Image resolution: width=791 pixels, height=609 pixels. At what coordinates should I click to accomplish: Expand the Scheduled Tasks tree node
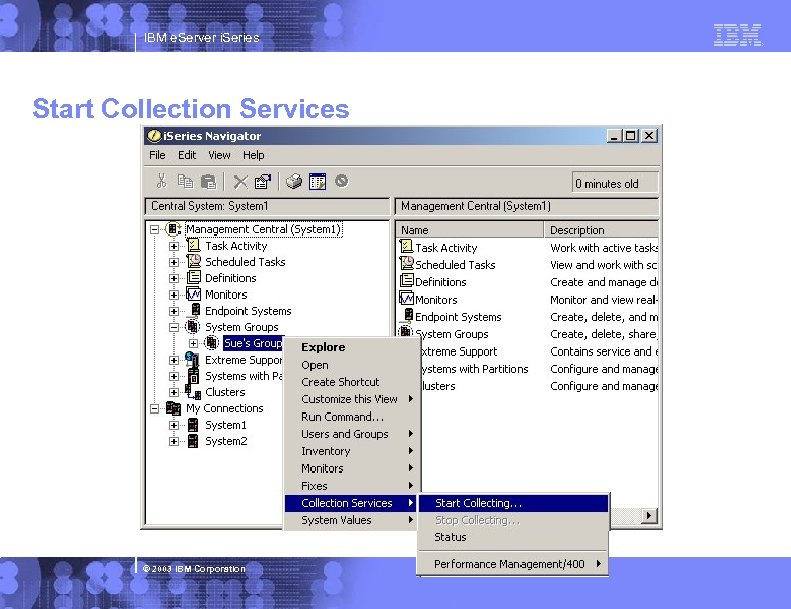pos(174,262)
